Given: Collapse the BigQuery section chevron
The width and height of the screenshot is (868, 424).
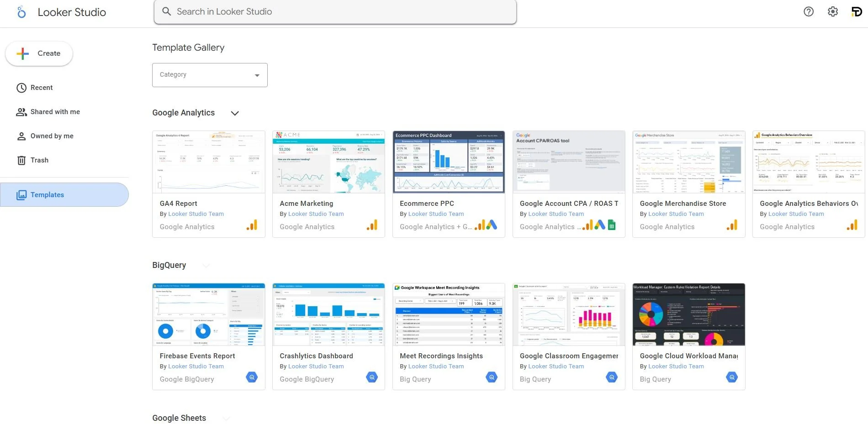Looking at the screenshot, I should [206, 266].
